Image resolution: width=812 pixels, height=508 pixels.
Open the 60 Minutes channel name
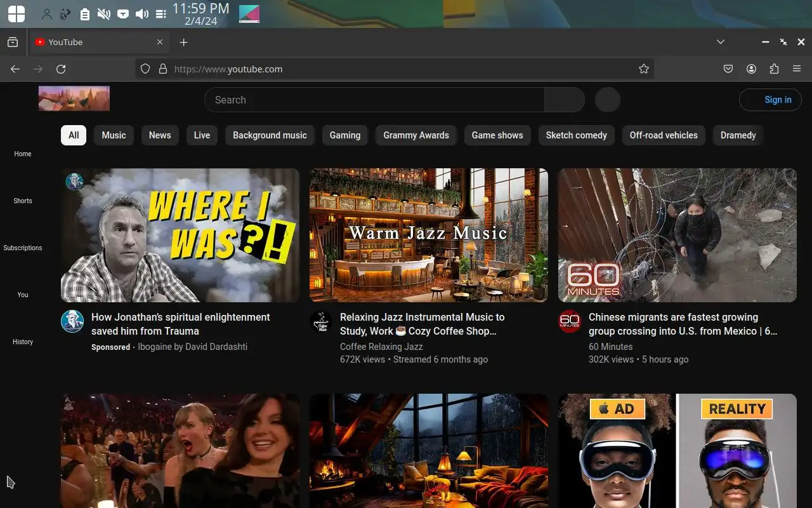pyautogui.click(x=610, y=347)
